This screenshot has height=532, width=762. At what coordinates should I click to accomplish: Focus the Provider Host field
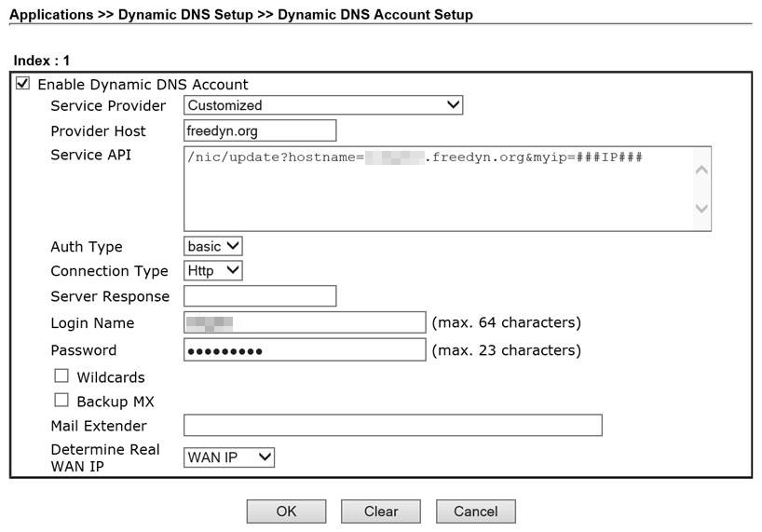(x=260, y=131)
